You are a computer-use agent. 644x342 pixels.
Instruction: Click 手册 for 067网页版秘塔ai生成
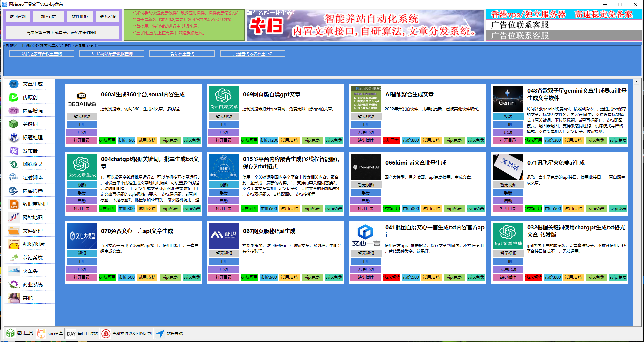[x=224, y=261]
